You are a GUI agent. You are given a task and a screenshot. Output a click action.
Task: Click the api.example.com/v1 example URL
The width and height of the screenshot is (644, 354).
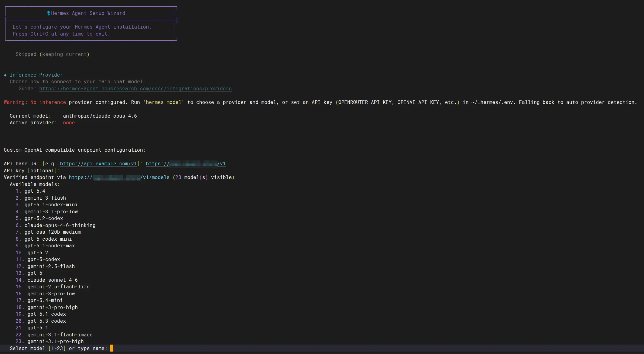point(98,164)
